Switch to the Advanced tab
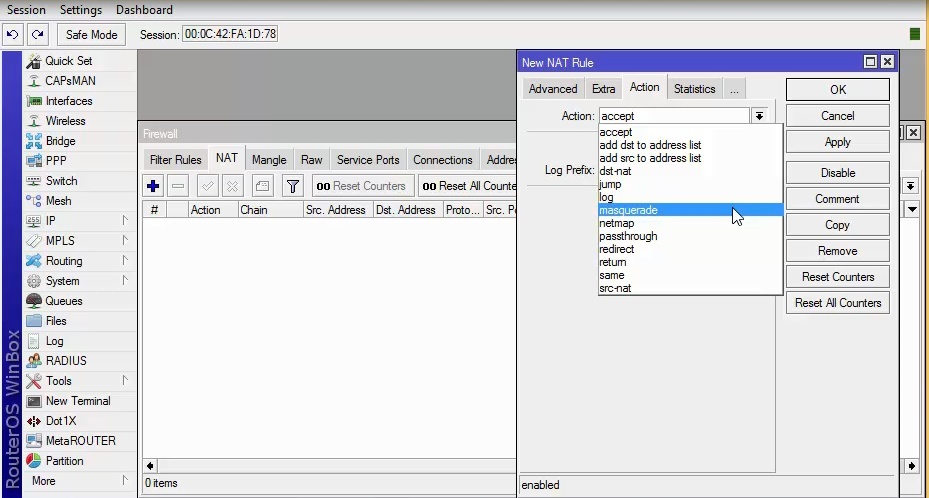Screen dimensions: 929x498 (x=552, y=89)
